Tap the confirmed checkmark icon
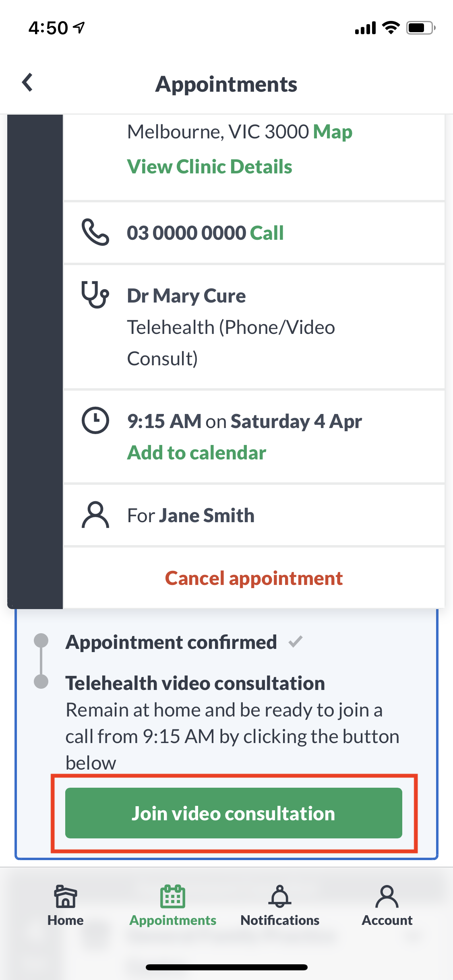The image size is (453, 980). 296,642
